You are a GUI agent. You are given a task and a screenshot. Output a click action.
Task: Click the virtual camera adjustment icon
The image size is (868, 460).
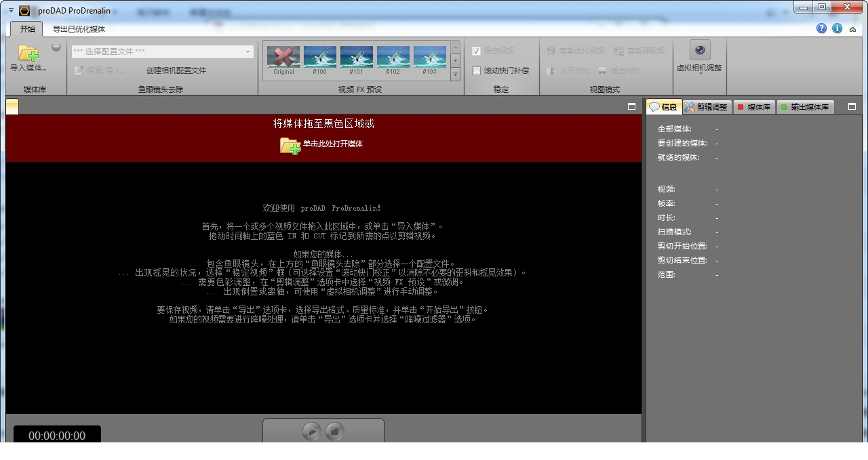[x=699, y=50]
